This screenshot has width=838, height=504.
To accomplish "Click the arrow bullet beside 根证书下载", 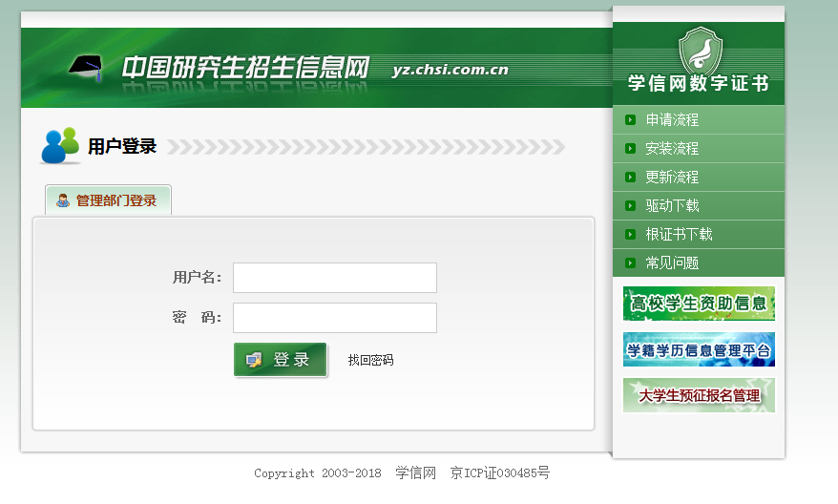I will 631,234.
